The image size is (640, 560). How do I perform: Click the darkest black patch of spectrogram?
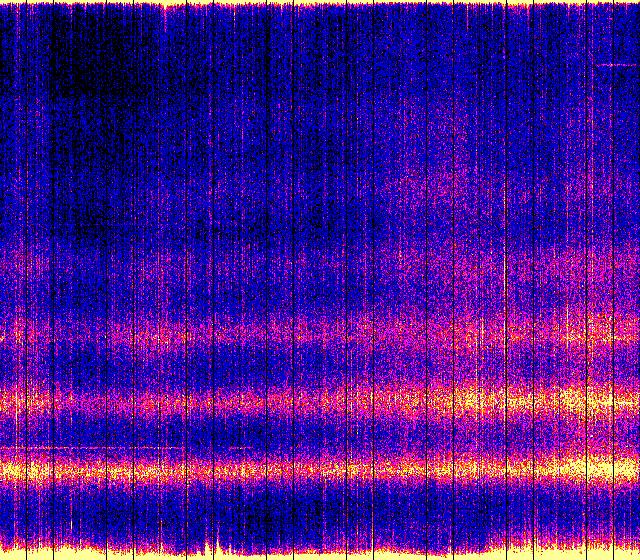tap(100, 70)
